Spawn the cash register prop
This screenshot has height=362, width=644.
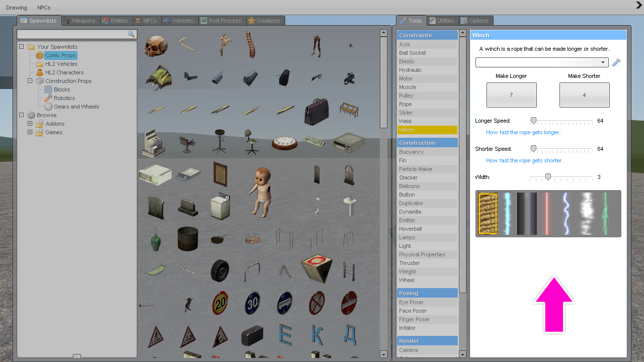click(155, 143)
